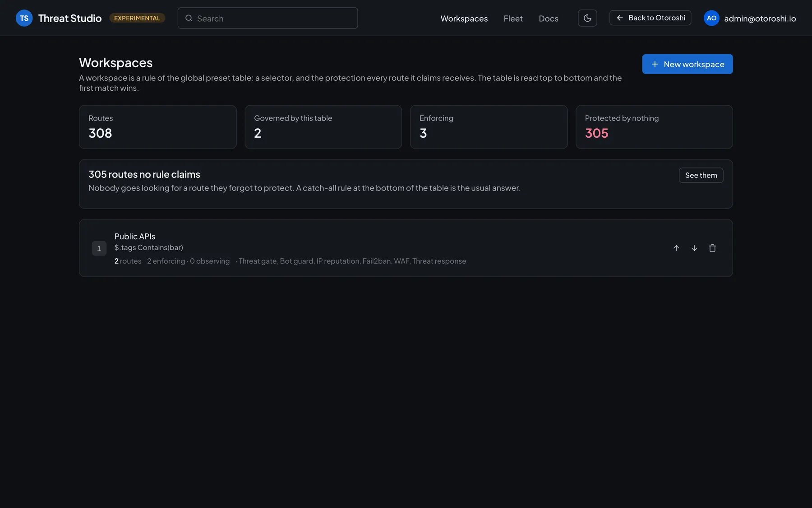The height and width of the screenshot is (508, 812).
Task: Click the search magnifier icon
Action: (189, 18)
